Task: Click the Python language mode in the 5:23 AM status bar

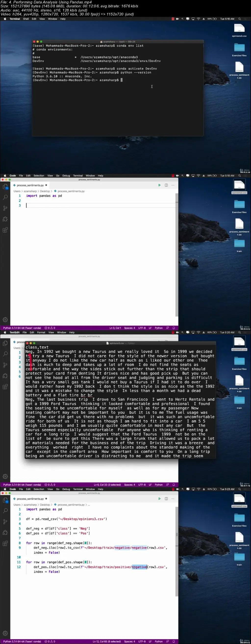Action: point(159,642)
